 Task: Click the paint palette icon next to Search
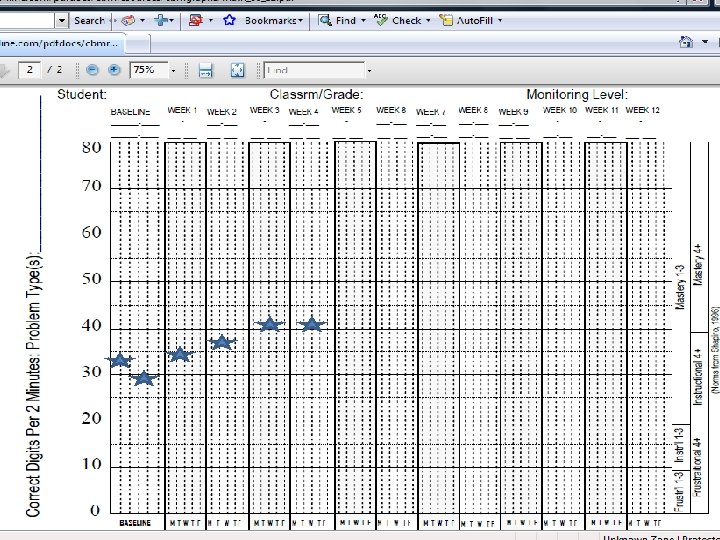[x=129, y=21]
